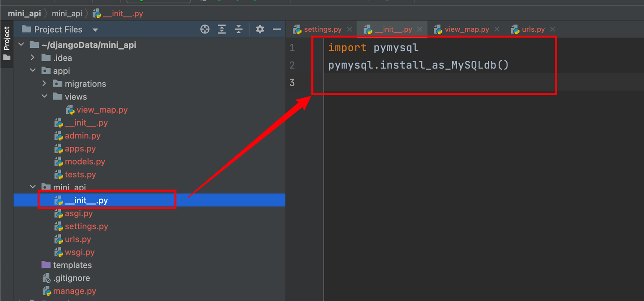Expand the migrations folder
Image resolution: width=644 pixels, height=301 pixels.
[44, 84]
